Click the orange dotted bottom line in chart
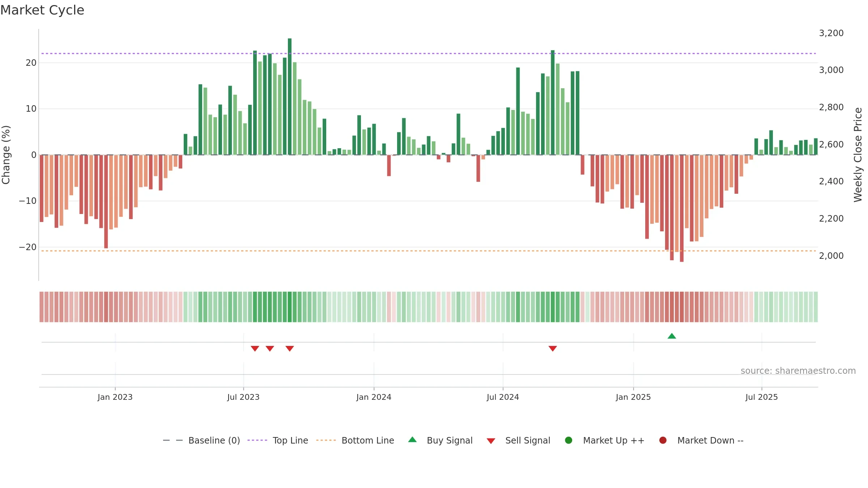The image size is (868, 488). coord(429,251)
